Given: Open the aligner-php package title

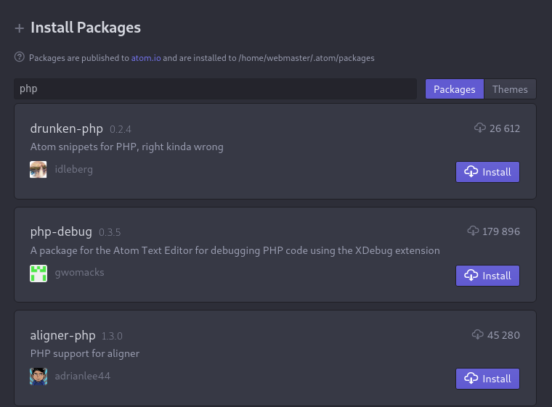Looking at the screenshot, I should (63, 336).
